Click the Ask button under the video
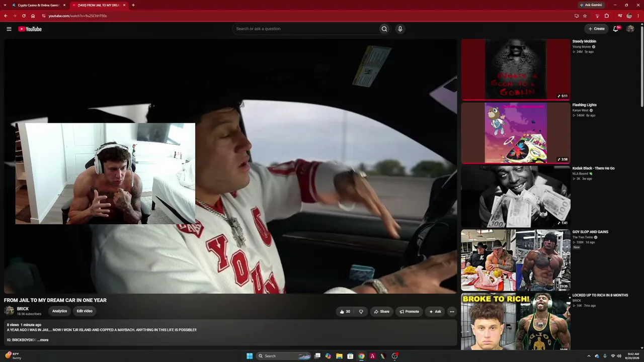Screen dimensions: 644x362 pyautogui.click(x=435, y=312)
